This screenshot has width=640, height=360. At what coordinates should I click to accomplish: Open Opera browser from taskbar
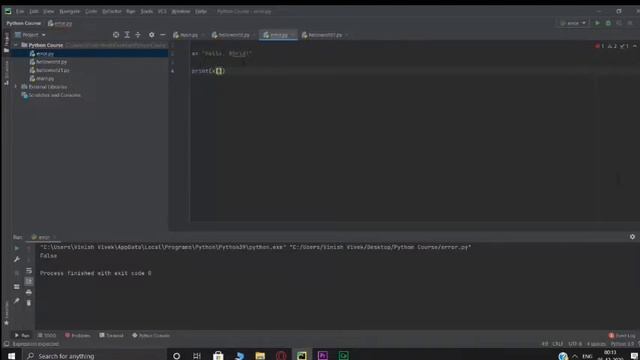[281, 356]
